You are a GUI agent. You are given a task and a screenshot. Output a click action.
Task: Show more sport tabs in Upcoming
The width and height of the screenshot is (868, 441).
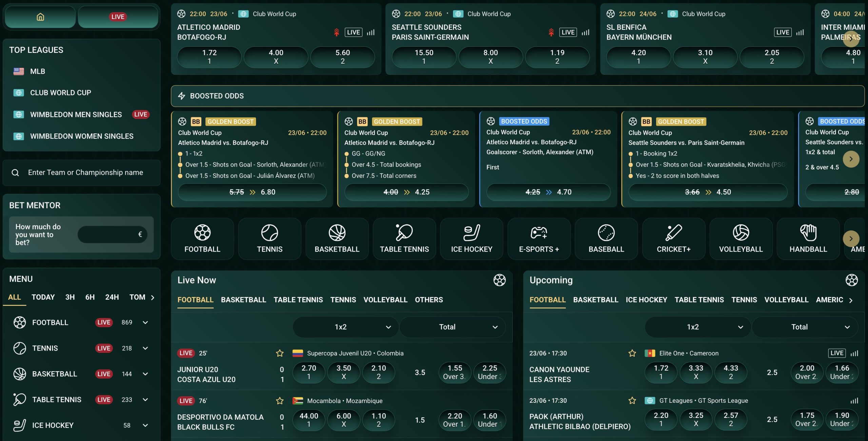point(851,300)
